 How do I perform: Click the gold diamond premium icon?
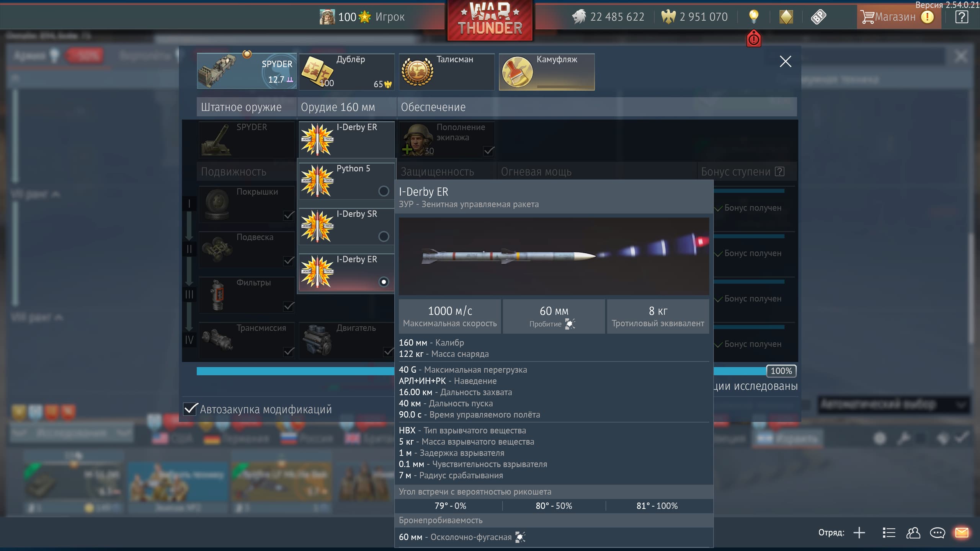[786, 17]
